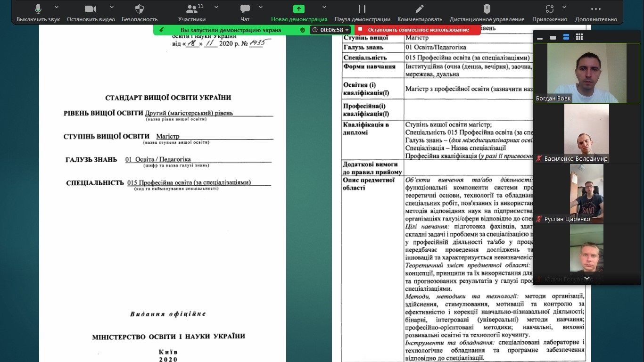Start a Новая демонстрация screen share
This screenshot has width=644, height=362.
pos(299,12)
